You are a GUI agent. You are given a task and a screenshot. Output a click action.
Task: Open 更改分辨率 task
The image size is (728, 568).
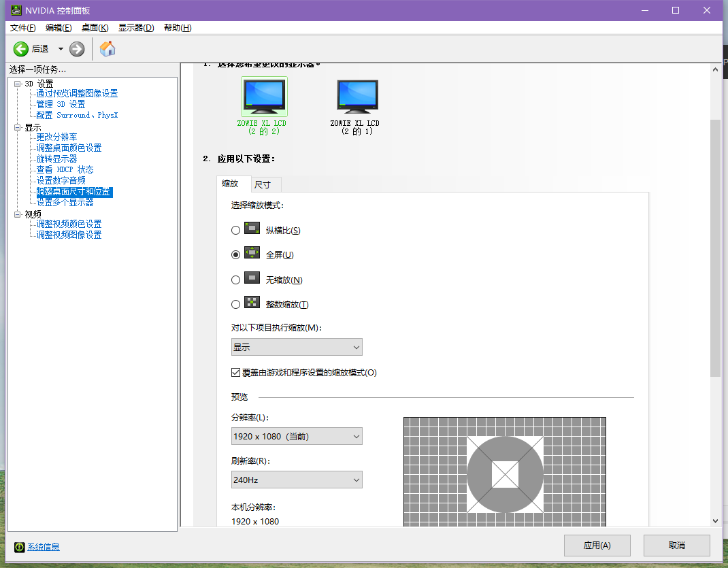(56, 137)
